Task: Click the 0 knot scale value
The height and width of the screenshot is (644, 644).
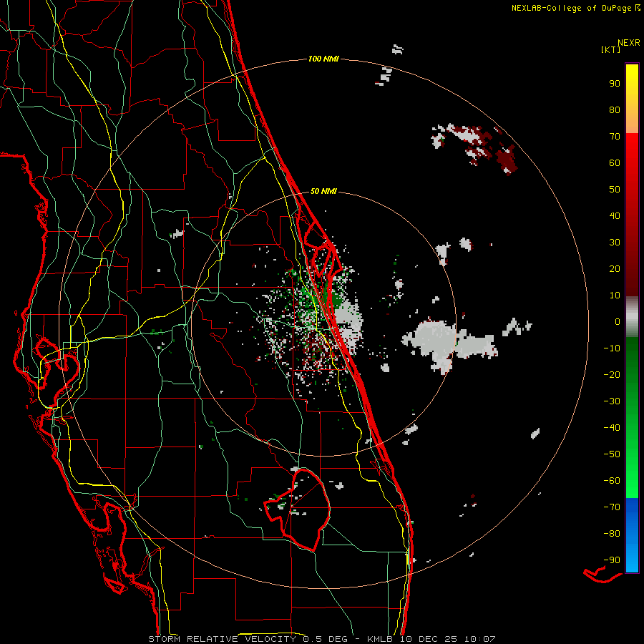Action: tap(618, 321)
